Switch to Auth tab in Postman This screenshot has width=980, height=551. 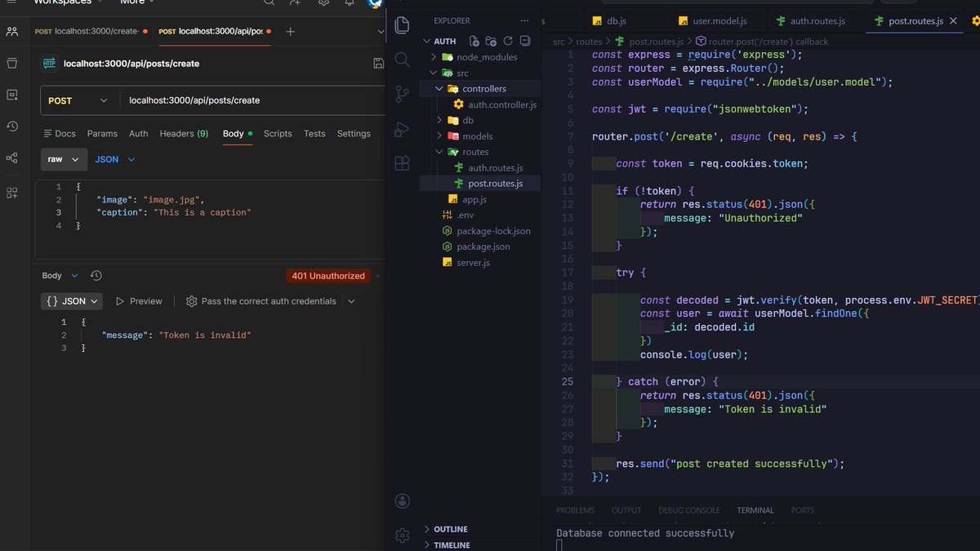(x=139, y=134)
